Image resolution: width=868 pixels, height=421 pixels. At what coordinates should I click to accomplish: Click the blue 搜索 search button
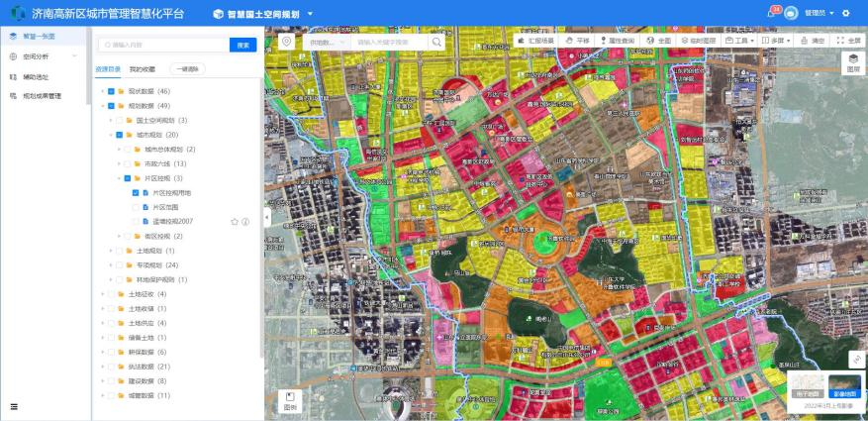243,46
